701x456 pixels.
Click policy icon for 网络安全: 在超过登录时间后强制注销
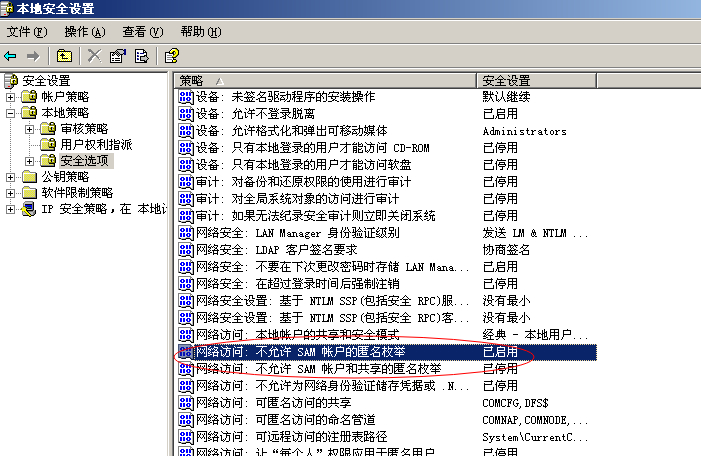[186, 283]
